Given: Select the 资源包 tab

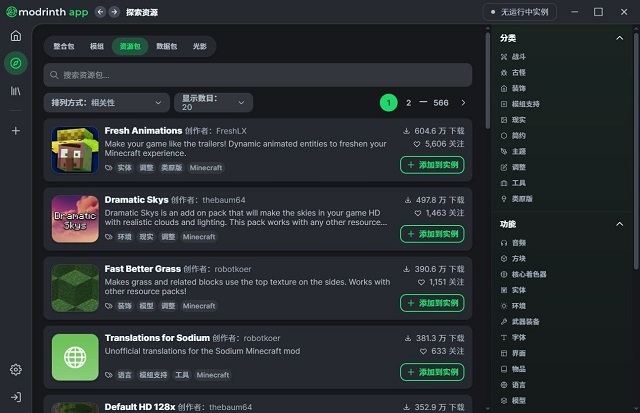Looking at the screenshot, I should click(130, 47).
